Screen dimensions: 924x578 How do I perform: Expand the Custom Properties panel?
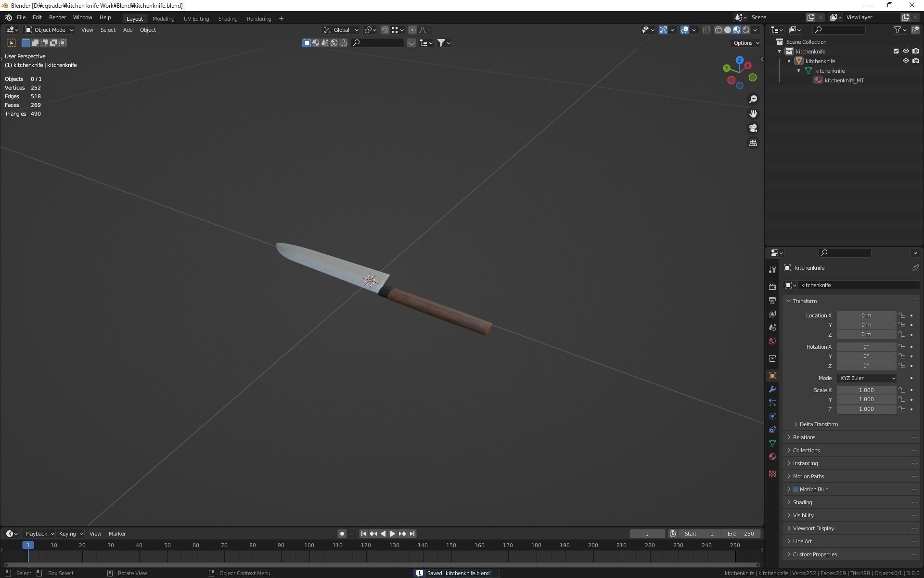(x=814, y=554)
